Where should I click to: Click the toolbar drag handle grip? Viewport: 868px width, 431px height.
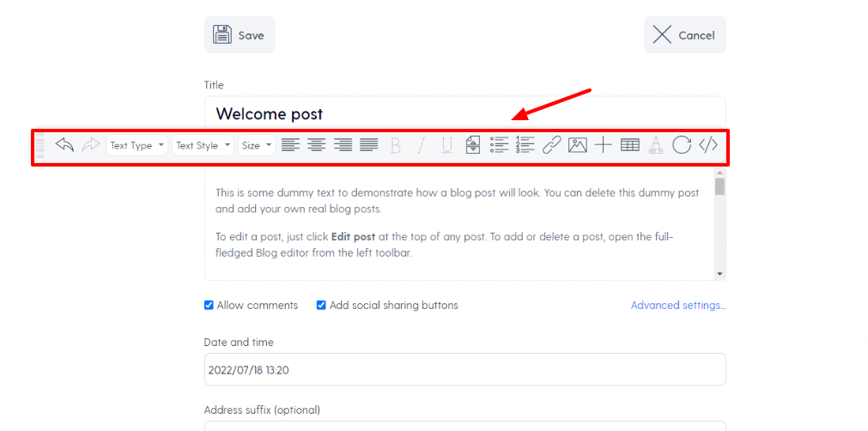tap(39, 145)
